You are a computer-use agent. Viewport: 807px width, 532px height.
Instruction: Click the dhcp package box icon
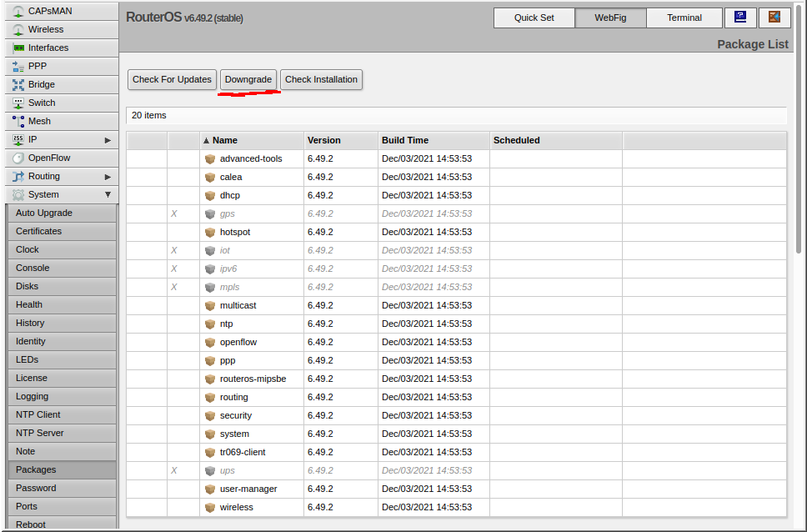(209, 196)
